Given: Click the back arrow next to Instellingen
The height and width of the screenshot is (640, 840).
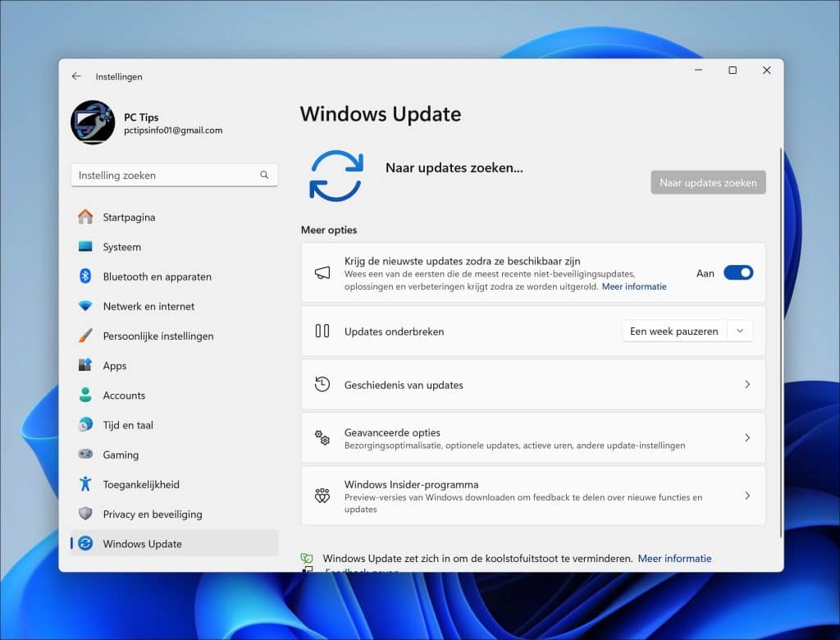Looking at the screenshot, I should coord(76,76).
